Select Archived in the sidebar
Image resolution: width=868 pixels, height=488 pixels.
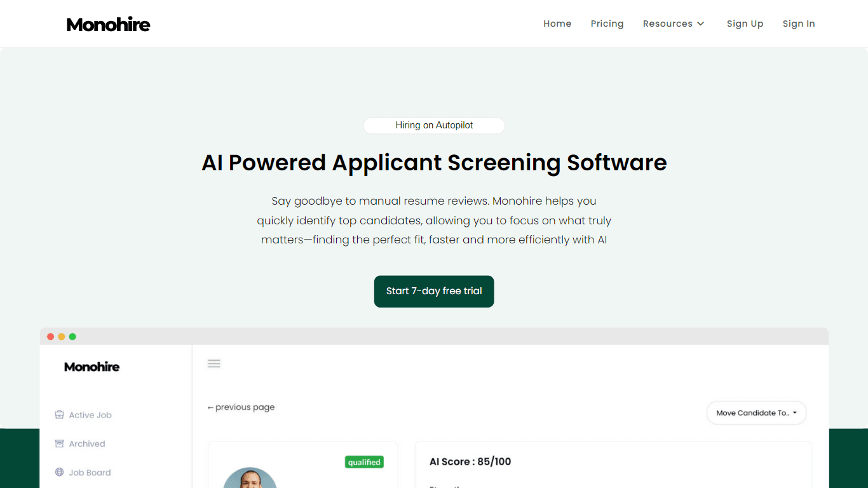point(80,444)
